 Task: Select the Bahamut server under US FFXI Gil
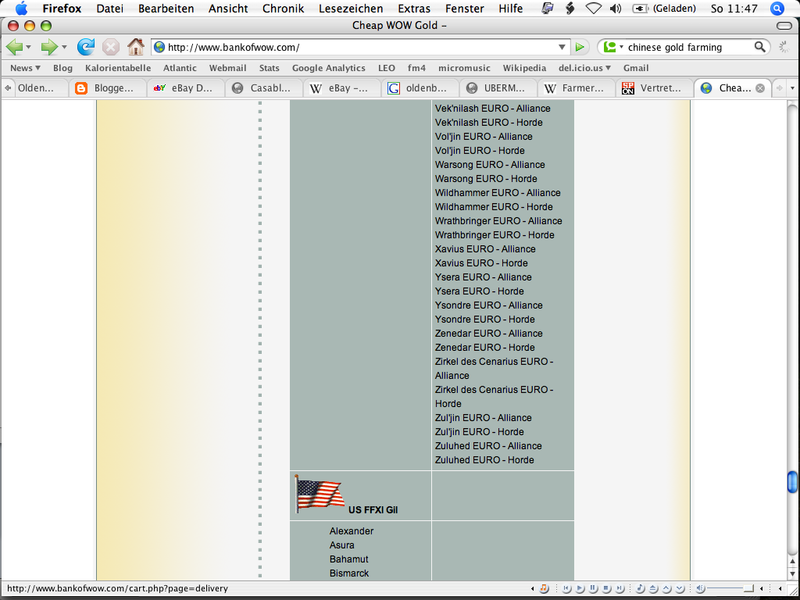point(348,559)
